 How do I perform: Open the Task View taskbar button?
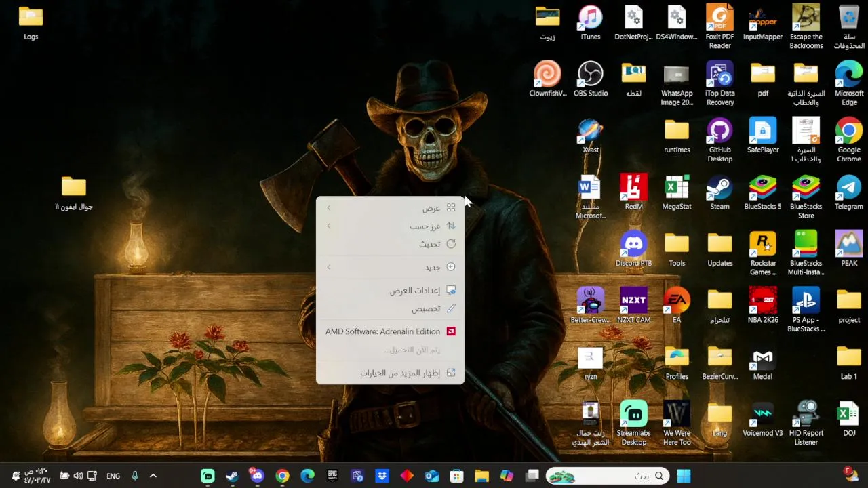pyautogui.click(x=532, y=476)
